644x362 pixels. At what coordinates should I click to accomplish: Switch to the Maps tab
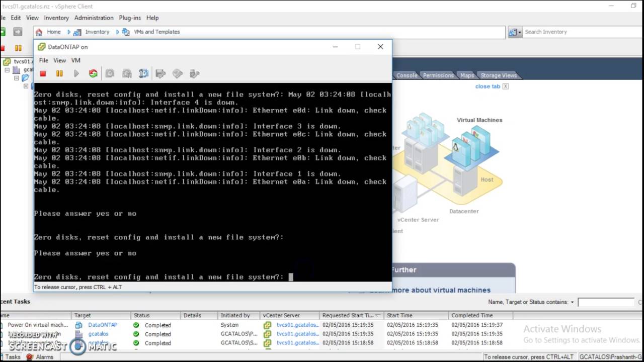pos(467,75)
